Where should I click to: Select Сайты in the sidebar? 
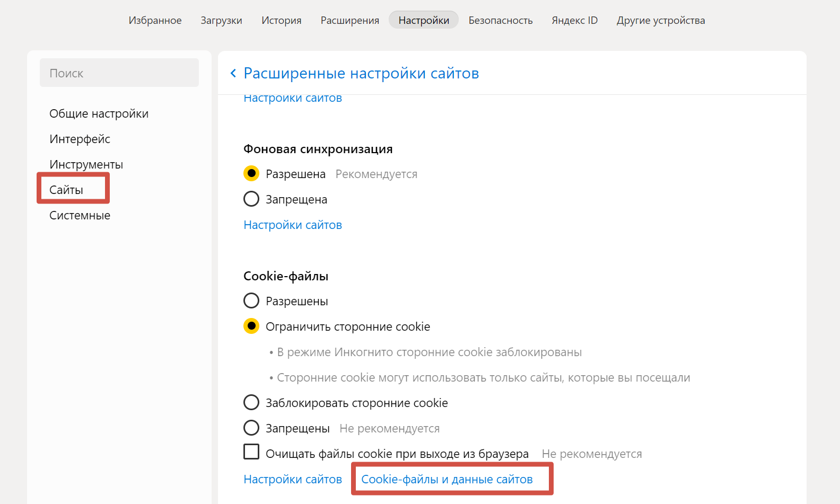tap(66, 190)
